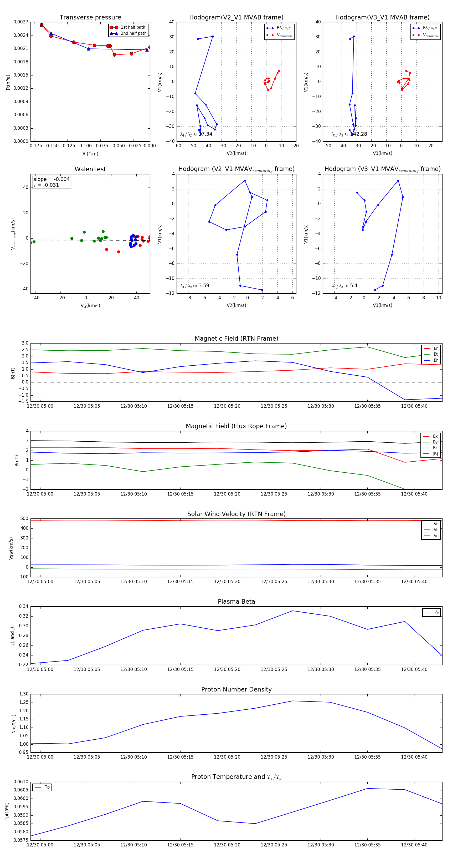
Task: Click the 0.0027 tick on Transverse pressure axis
Action: [x=21, y=22]
